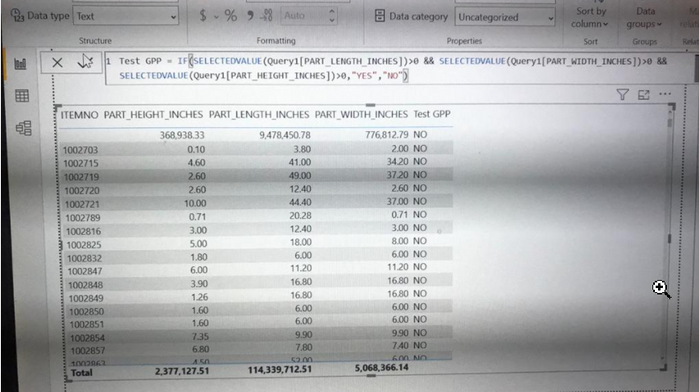The width and height of the screenshot is (699, 392).
Task: Click the 9,478,450.78 length value
Action: point(285,135)
